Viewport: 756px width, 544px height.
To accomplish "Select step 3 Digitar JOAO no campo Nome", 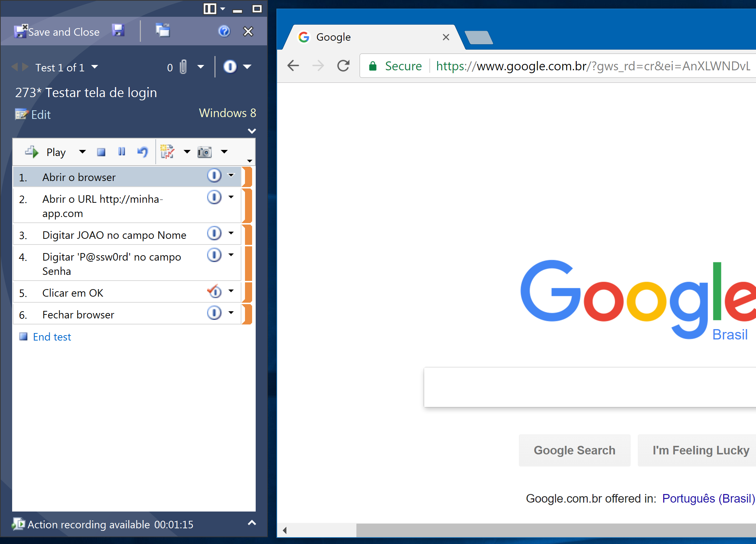I will point(127,235).
